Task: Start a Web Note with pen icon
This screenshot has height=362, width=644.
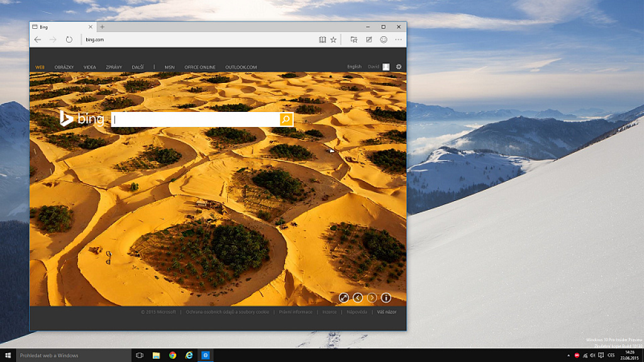Action: click(369, 40)
